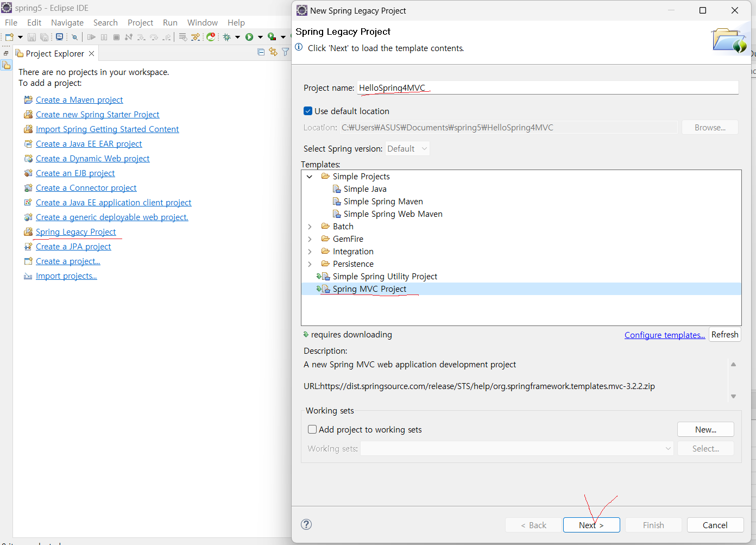756x545 pixels.
Task: Open the Search menu
Action: pyautogui.click(x=105, y=22)
